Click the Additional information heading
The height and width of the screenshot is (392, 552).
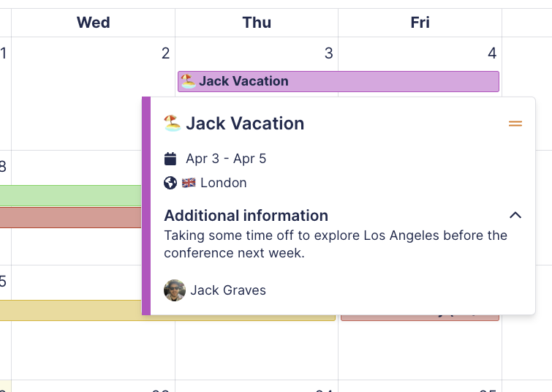point(246,215)
